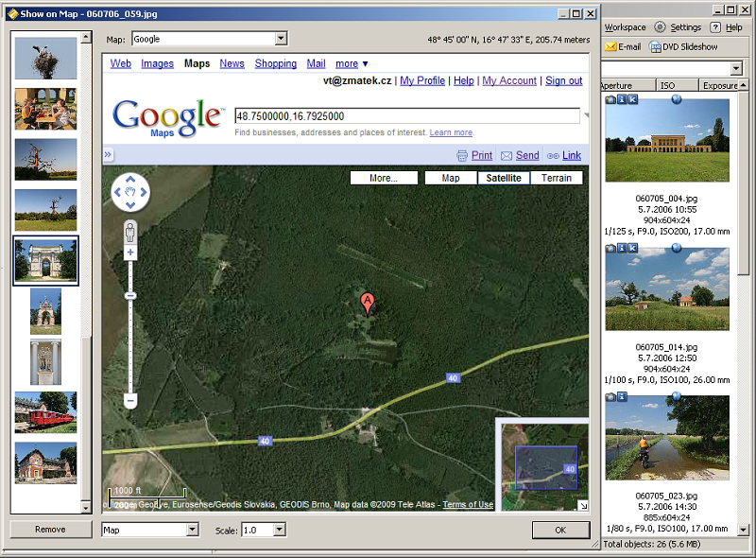
Task: Expand the Google 'more' services menu
Action: pyautogui.click(x=352, y=63)
